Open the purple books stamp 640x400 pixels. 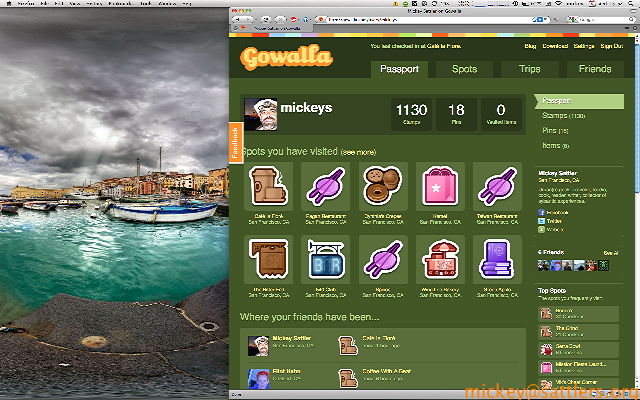(x=497, y=259)
